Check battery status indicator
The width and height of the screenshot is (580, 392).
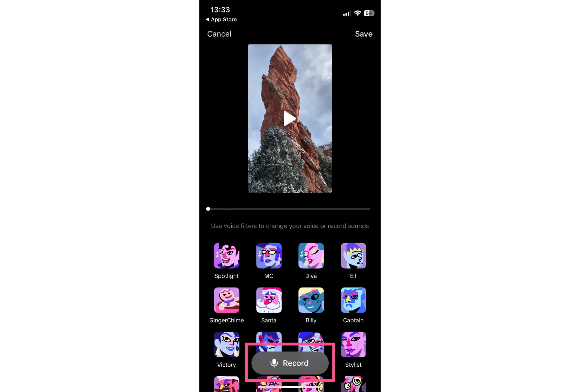click(x=369, y=13)
